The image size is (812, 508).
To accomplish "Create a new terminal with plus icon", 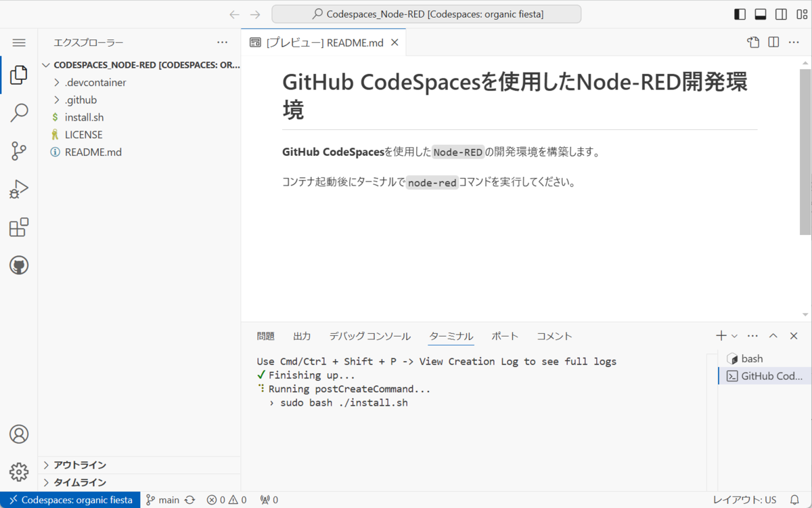I will (721, 336).
